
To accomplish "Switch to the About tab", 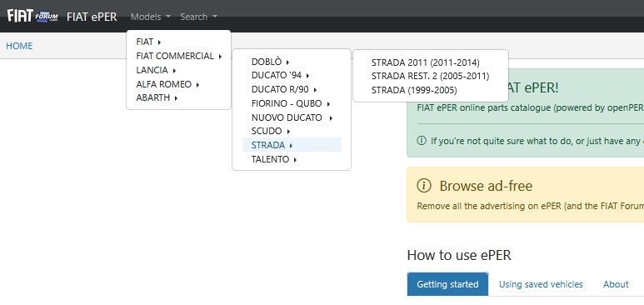I will pos(616,284).
